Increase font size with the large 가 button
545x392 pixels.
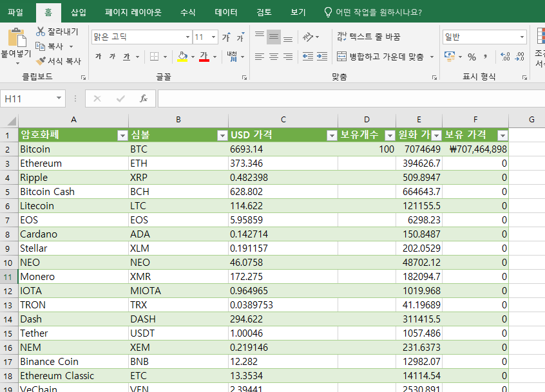click(226, 37)
